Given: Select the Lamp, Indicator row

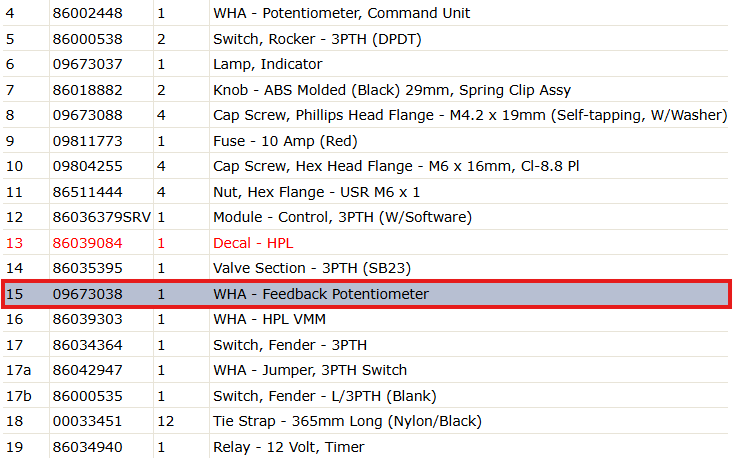Looking at the screenshot, I should (x=366, y=64).
